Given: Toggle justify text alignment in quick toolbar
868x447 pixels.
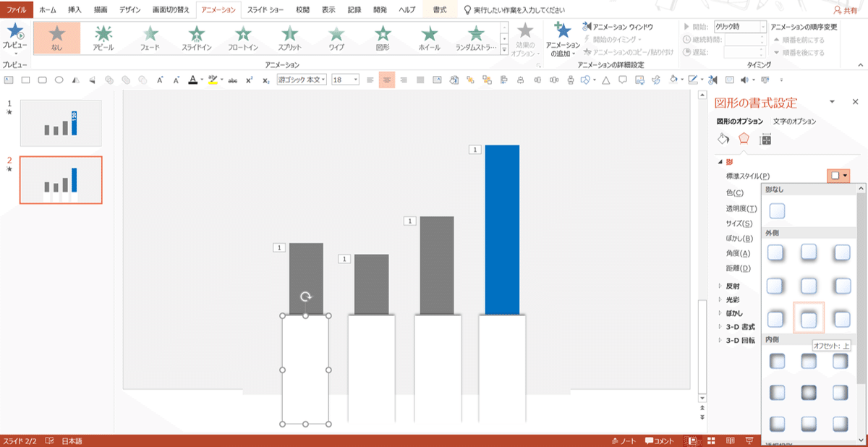Looking at the screenshot, I should tap(420, 80).
